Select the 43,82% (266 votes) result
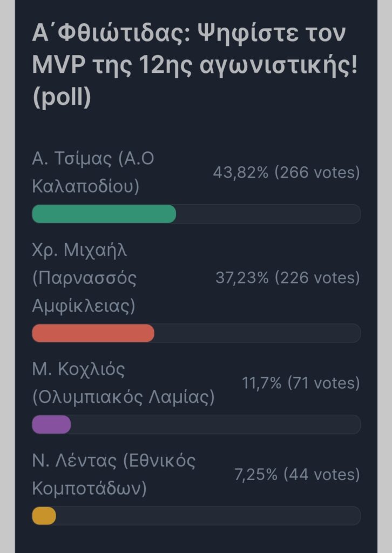392x553 pixels. click(286, 172)
